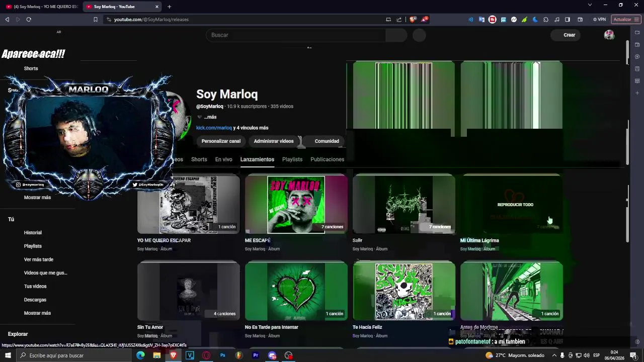Open the Brave Wallet icon
This screenshot has width=644, height=362.
(x=580, y=20)
